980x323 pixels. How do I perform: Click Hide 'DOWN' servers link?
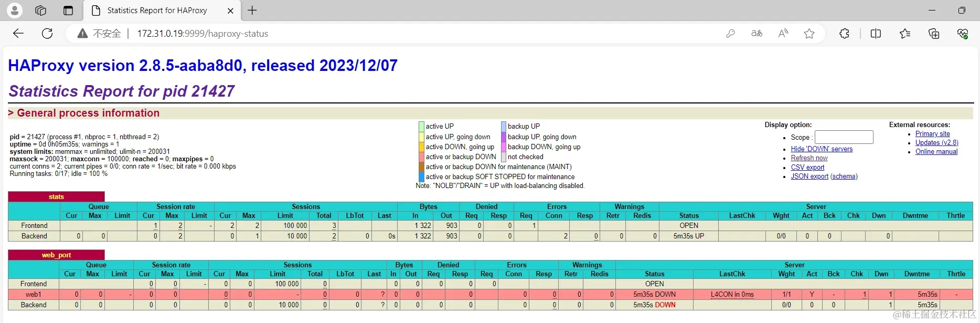822,149
